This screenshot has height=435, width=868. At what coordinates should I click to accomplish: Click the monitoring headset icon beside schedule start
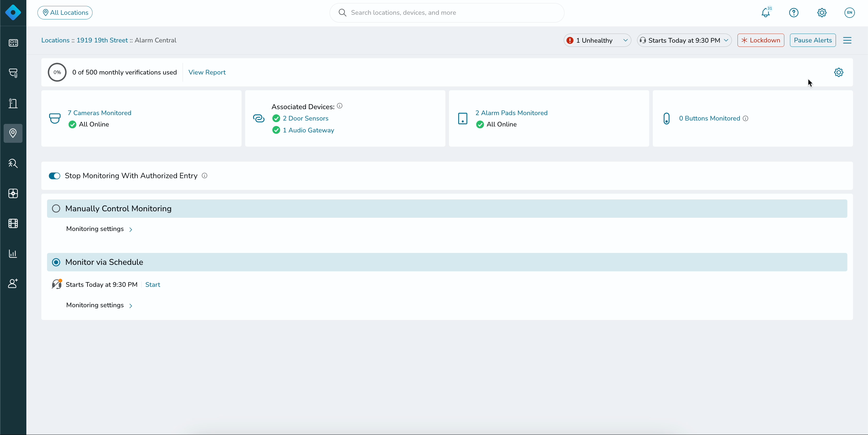pyautogui.click(x=57, y=284)
